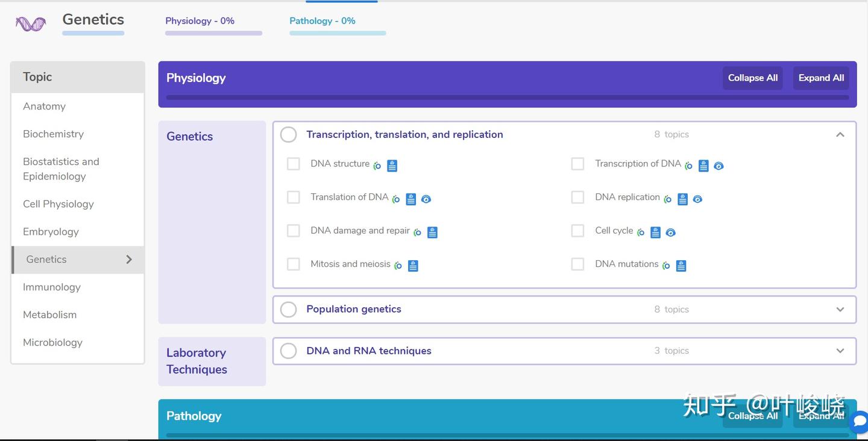The width and height of the screenshot is (868, 441).
Task: Tick the Cell cycle checkbox
Action: [x=577, y=231]
